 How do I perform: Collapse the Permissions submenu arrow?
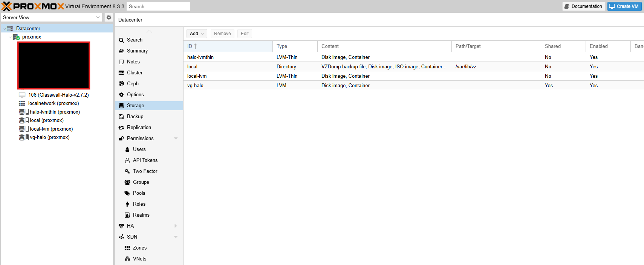(x=176, y=139)
